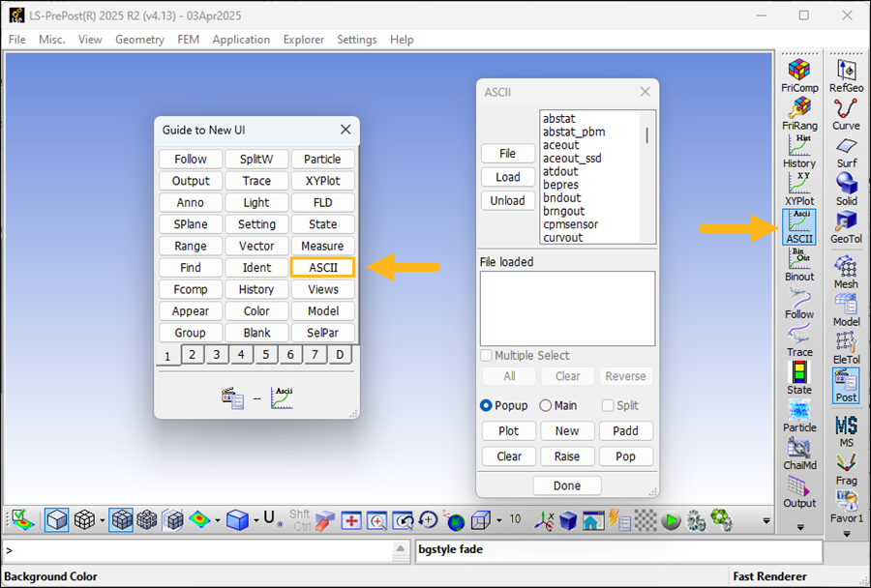The image size is (871, 588).
Task: Select the Main radio button
Action: click(546, 406)
